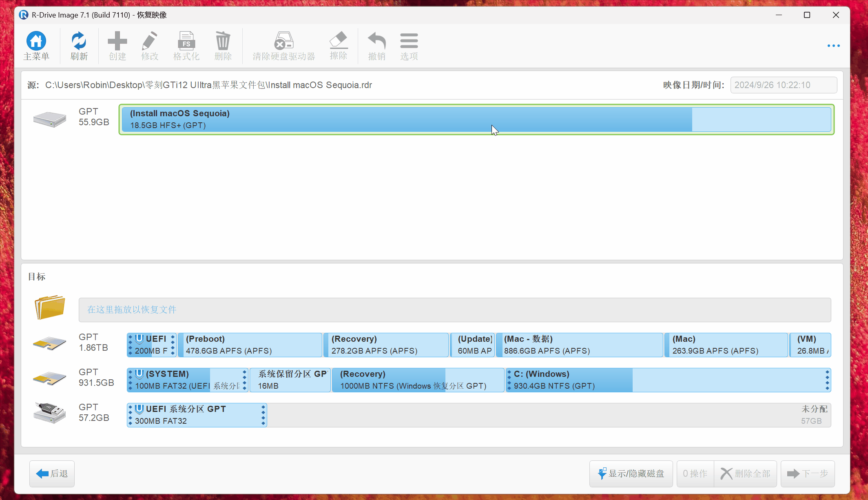Click the 0 操作 button
The height and width of the screenshot is (500, 868).
click(x=695, y=473)
